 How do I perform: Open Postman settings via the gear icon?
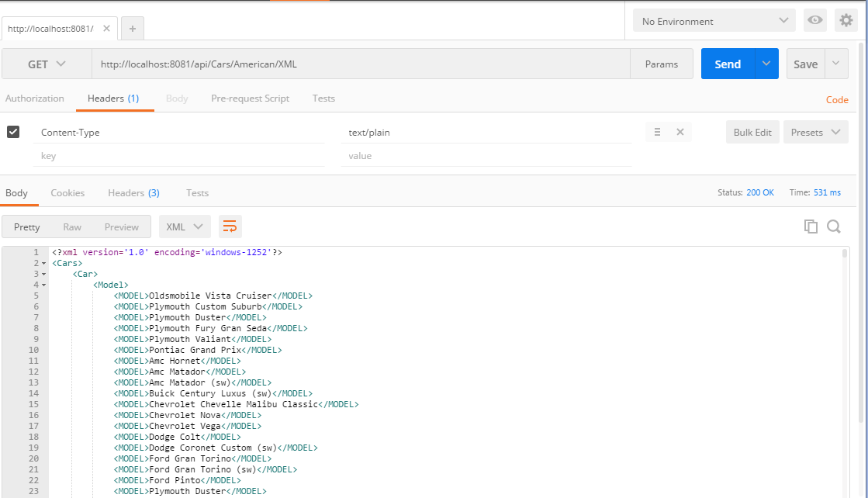(846, 20)
